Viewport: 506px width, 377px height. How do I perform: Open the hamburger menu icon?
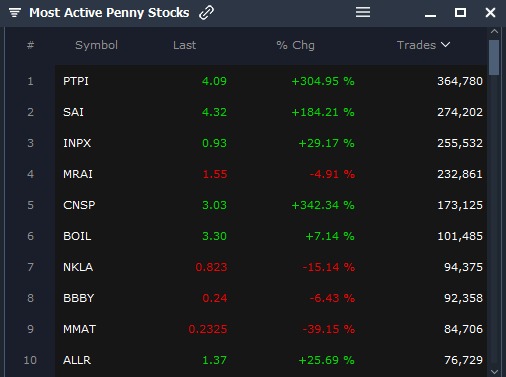point(363,12)
